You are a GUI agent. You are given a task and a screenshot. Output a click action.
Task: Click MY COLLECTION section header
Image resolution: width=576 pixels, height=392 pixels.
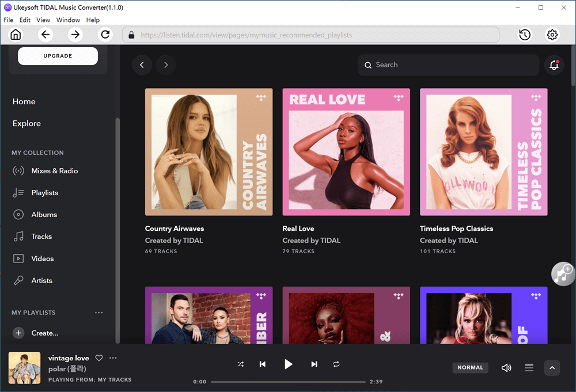coord(37,153)
